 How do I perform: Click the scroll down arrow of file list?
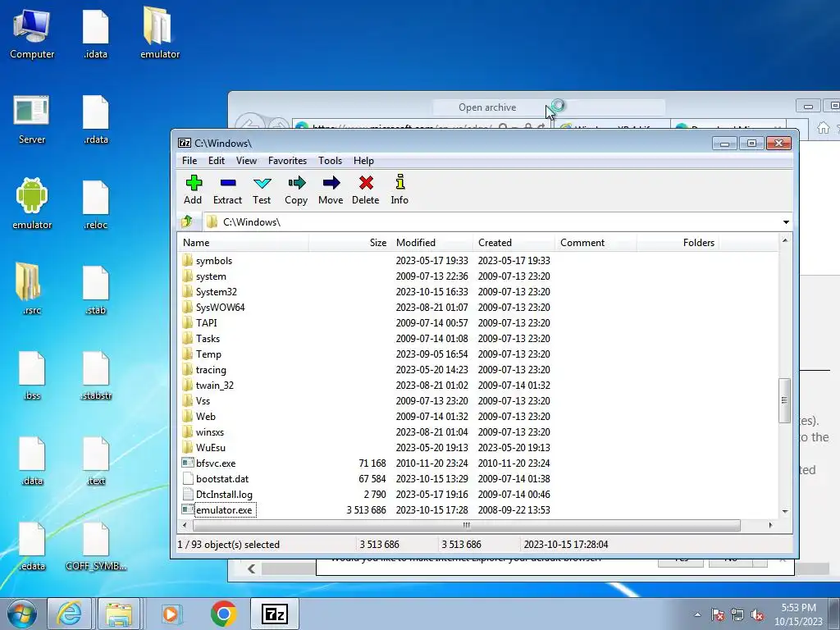click(785, 512)
